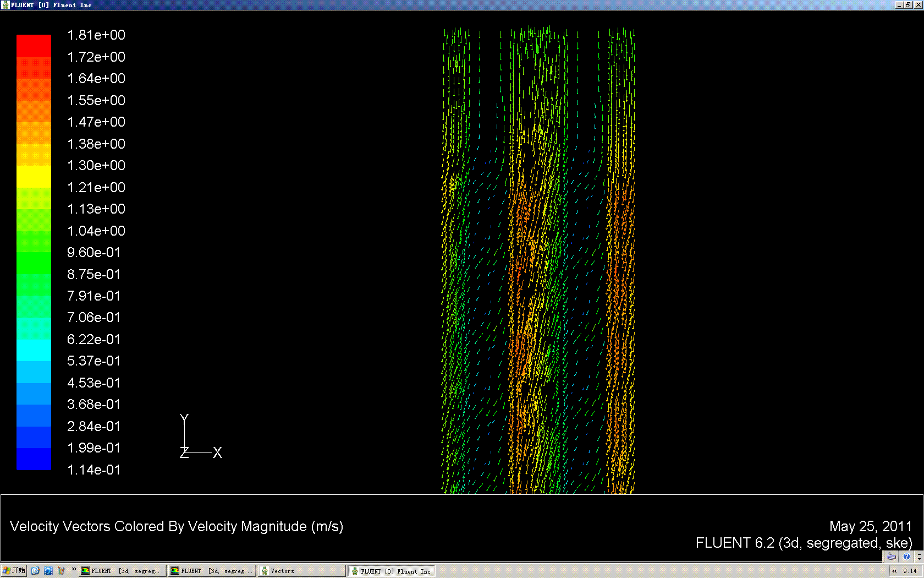Select the FLUENT [0] Fluent Inc taskbar button
The height and width of the screenshot is (578, 924).
[391, 571]
